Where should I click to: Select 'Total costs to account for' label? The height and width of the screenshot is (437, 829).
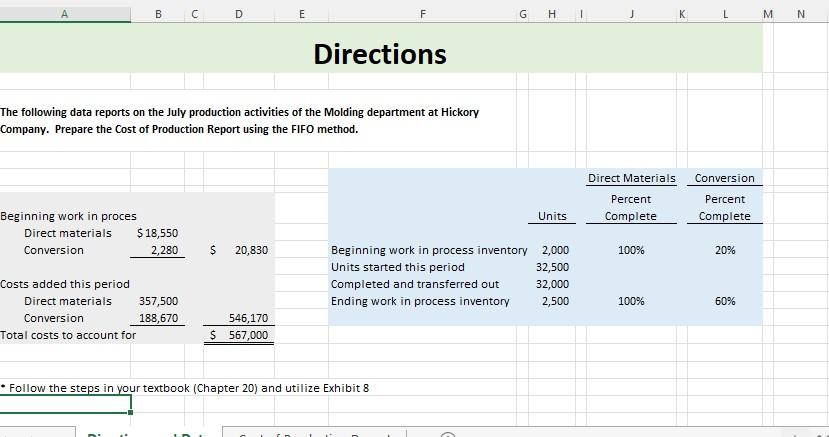click(68, 335)
